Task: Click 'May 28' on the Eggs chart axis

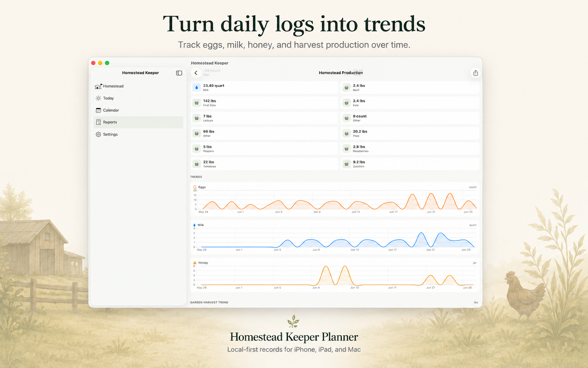Action: pyautogui.click(x=203, y=212)
